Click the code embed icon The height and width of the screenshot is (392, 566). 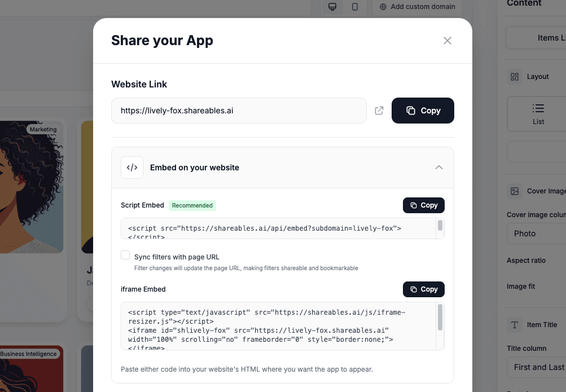tap(131, 167)
